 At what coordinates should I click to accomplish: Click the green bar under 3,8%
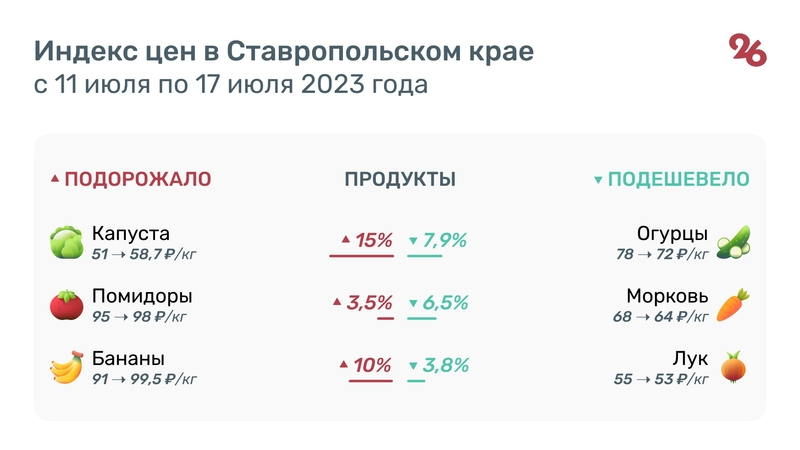[x=416, y=381]
